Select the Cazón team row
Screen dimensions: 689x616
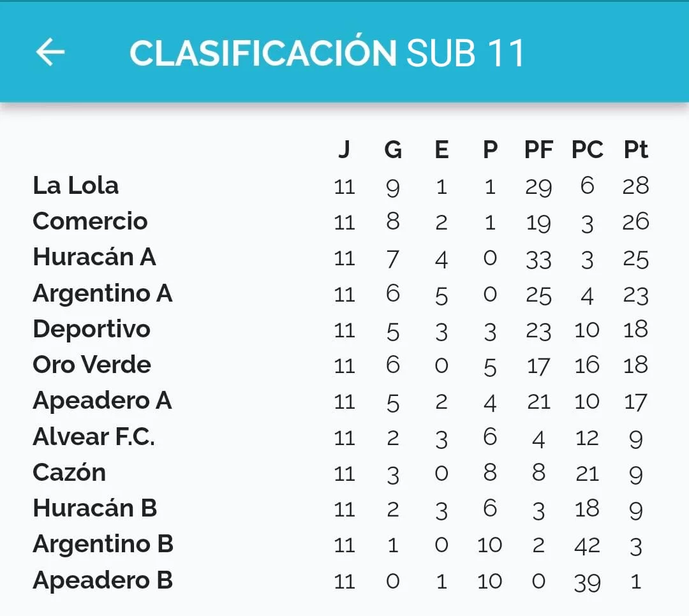click(69, 473)
